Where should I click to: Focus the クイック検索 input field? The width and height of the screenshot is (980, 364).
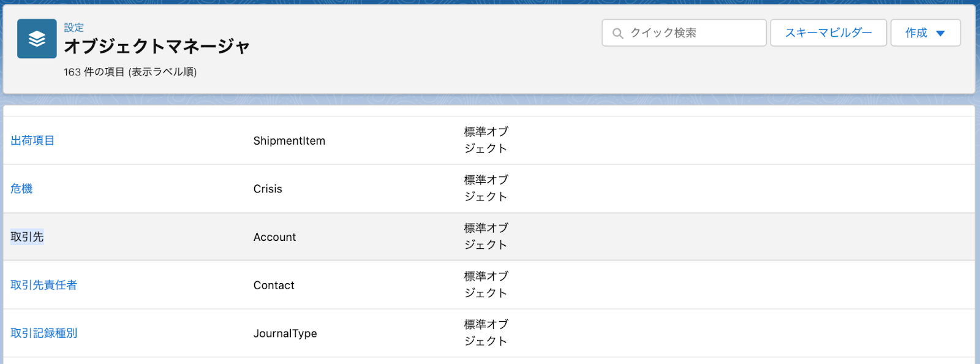click(684, 32)
